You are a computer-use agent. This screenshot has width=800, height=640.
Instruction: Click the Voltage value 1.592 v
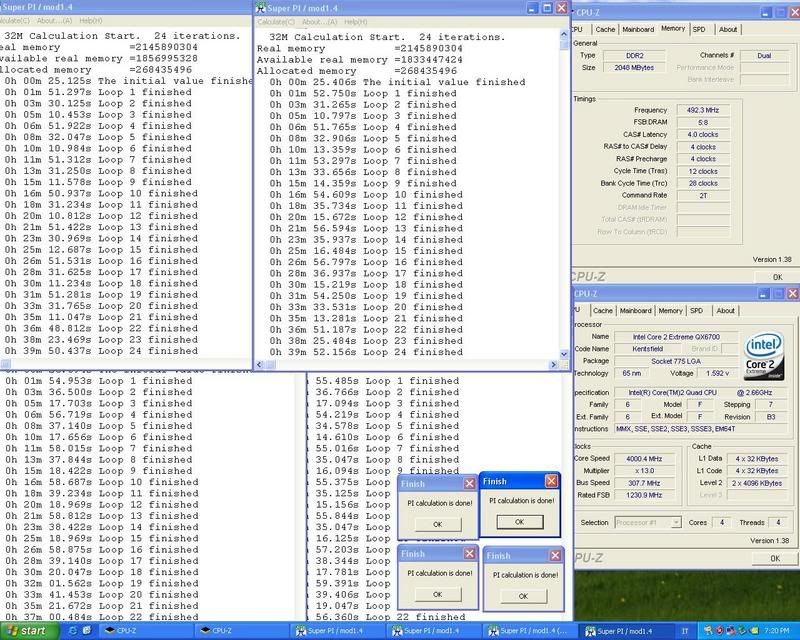click(x=717, y=374)
